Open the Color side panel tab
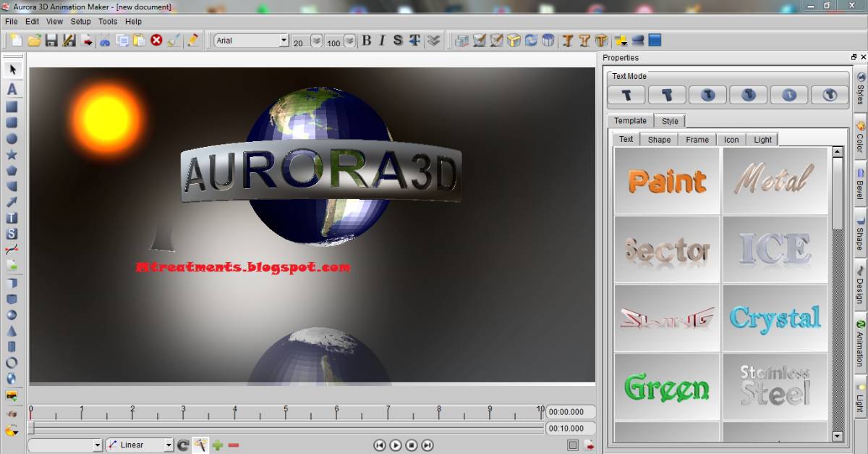Viewport: 868px width, 454px height. (x=860, y=136)
